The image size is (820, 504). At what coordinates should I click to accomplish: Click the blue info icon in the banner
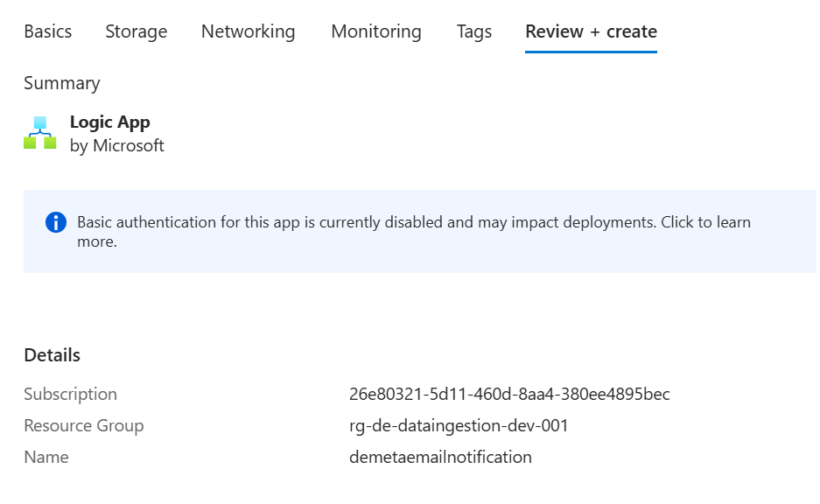[55, 222]
